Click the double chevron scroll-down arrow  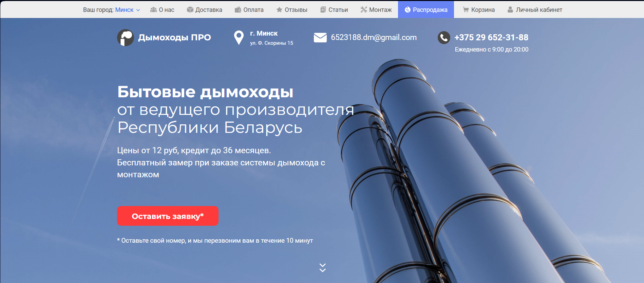tap(323, 268)
